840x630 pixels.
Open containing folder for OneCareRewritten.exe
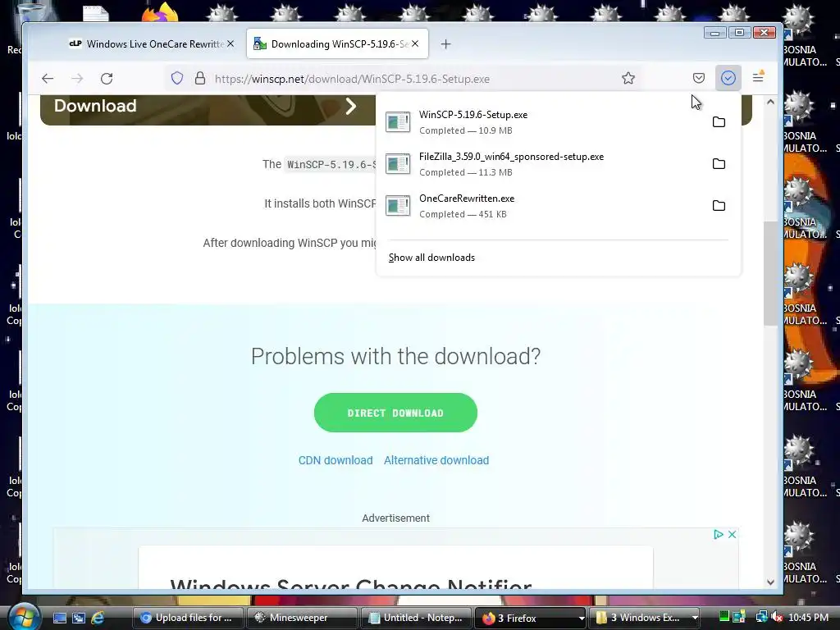(719, 206)
